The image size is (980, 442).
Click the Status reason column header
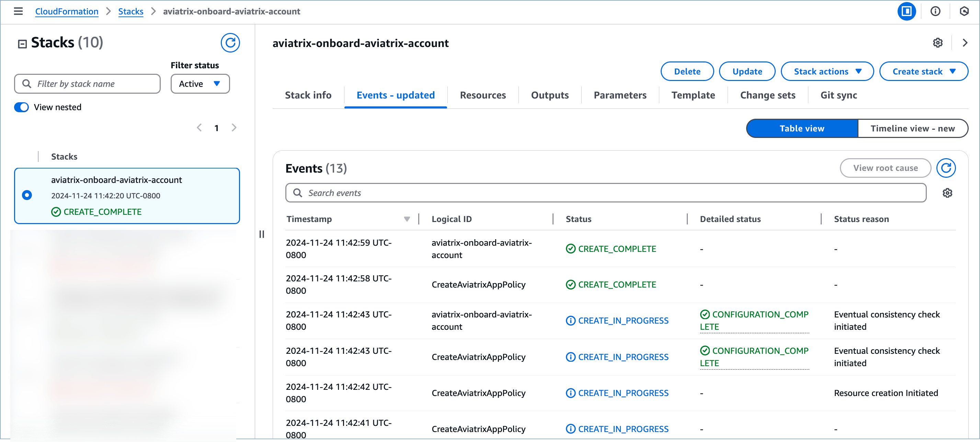pos(861,219)
